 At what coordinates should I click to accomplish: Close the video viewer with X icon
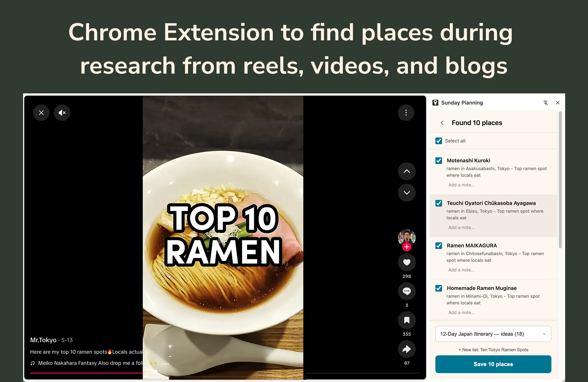click(x=41, y=113)
